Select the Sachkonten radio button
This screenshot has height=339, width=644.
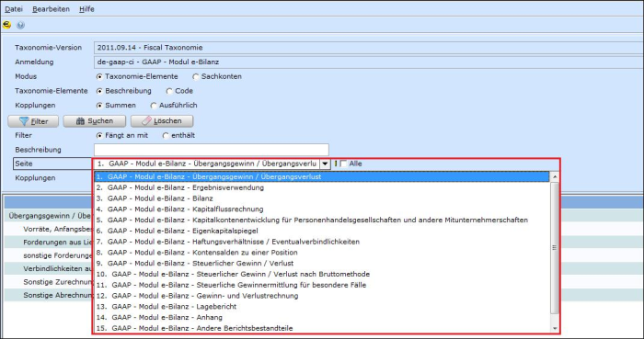[x=195, y=76]
